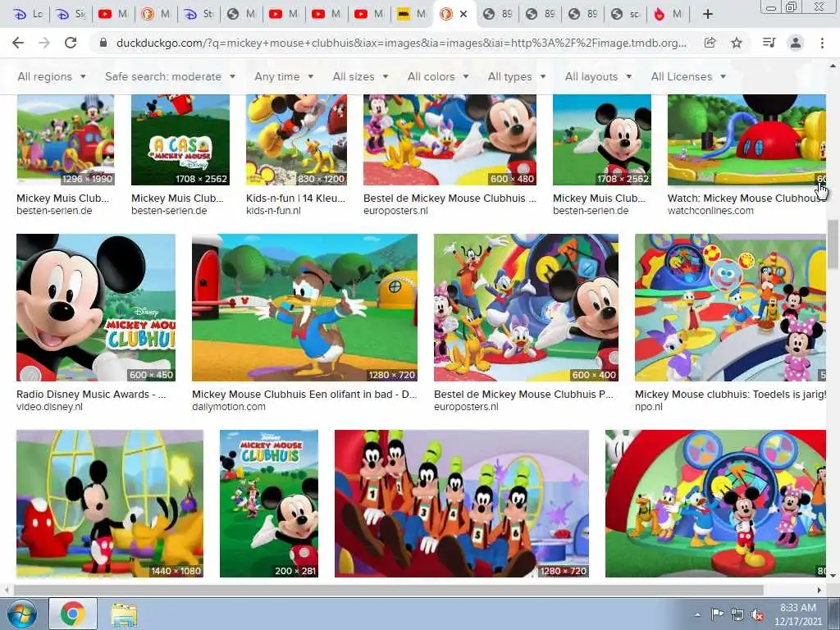Image resolution: width=840 pixels, height=630 pixels.
Task: Expand the All types filter
Action: click(517, 76)
